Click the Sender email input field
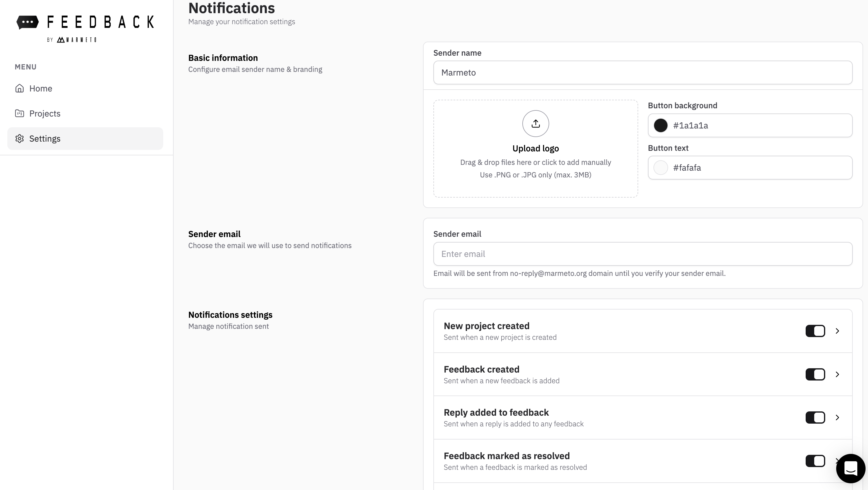 642,254
